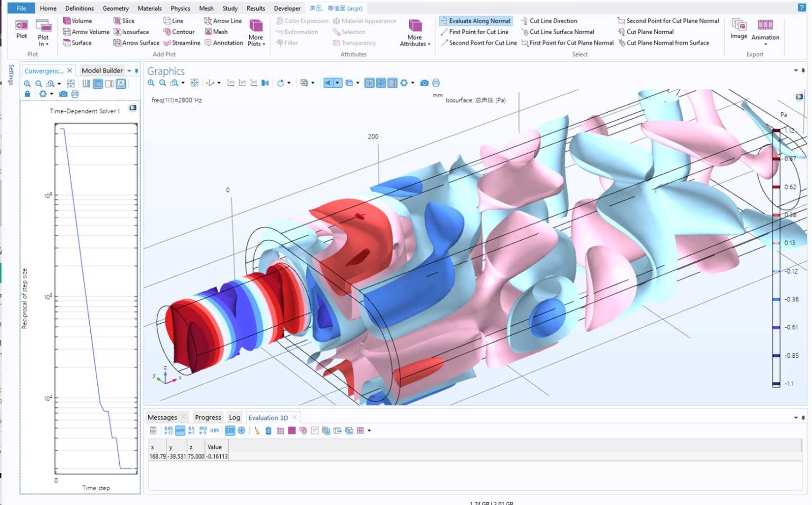Click the Plot icon in the ribbon

tap(22, 29)
